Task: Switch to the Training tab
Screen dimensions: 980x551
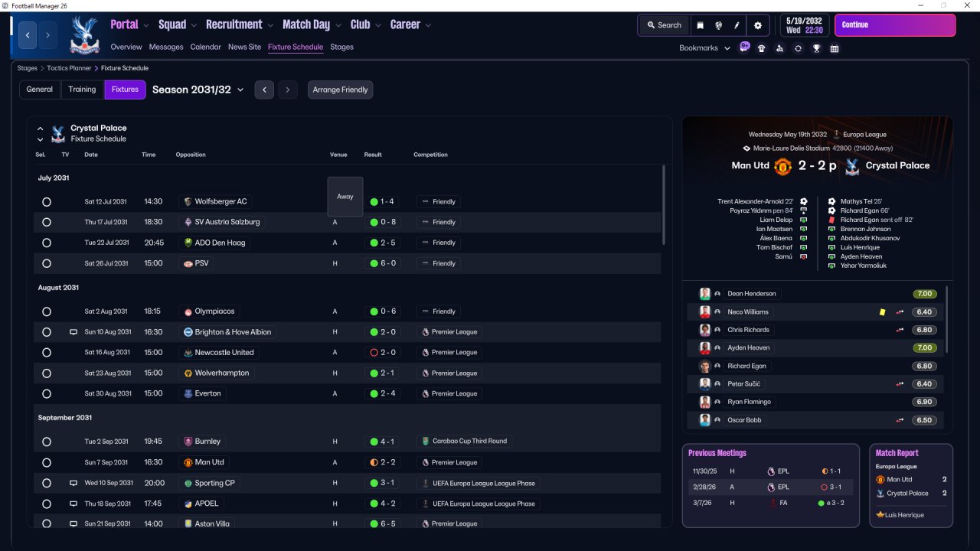Action: click(x=82, y=90)
